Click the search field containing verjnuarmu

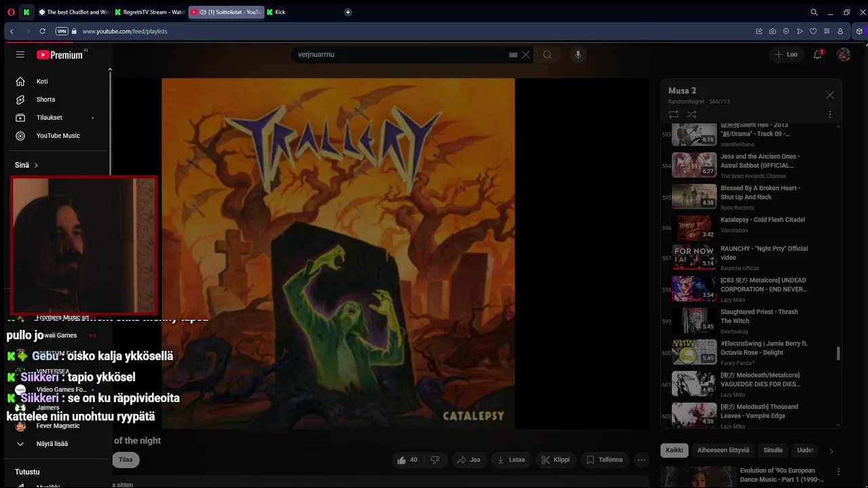[x=400, y=55]
